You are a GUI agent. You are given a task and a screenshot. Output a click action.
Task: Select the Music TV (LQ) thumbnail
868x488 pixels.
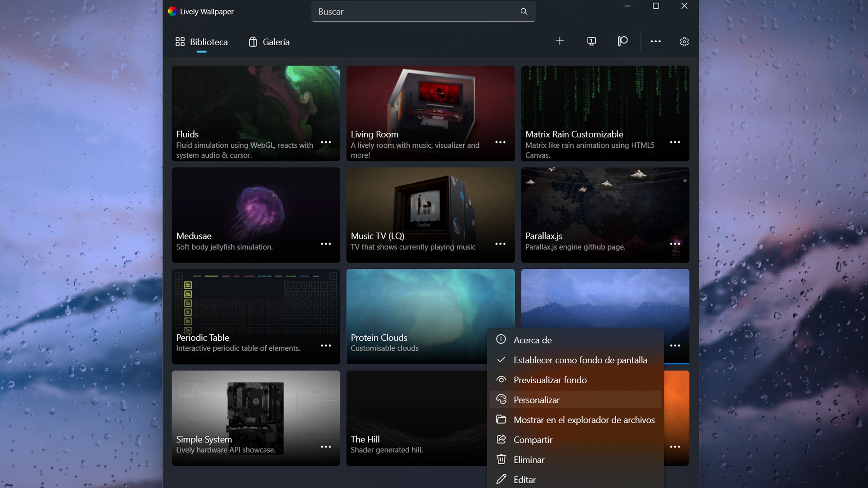[x=430, y=215]
